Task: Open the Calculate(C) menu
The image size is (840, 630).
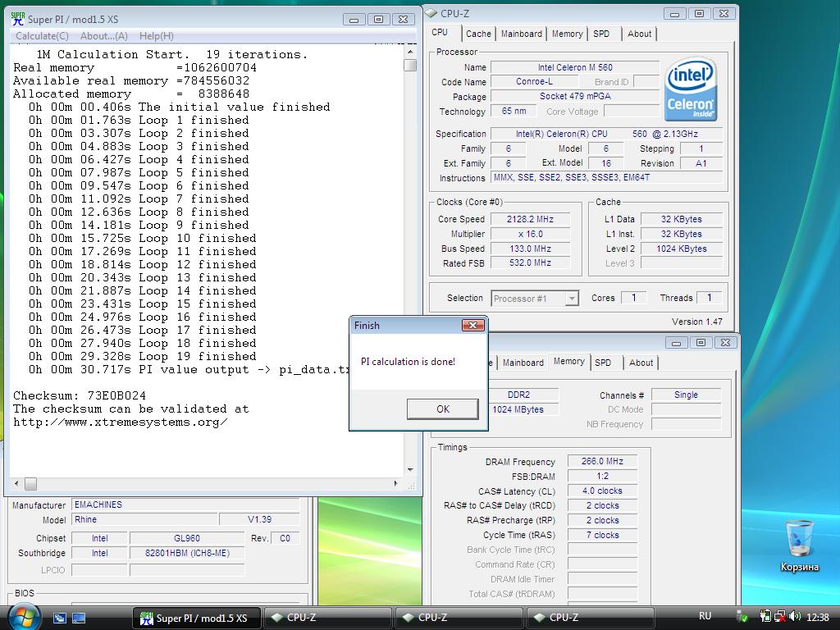Action: pyautogui.click(x=43, y=36)
